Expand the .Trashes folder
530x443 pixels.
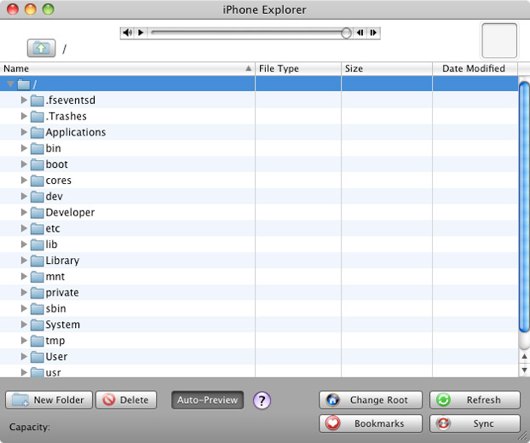point(24,116)
